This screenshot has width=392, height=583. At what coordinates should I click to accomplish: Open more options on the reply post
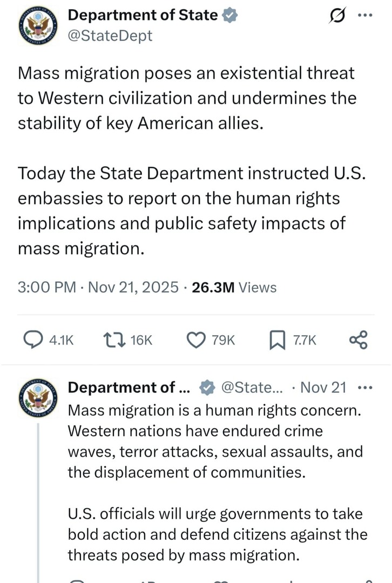[x=366, y=388]
